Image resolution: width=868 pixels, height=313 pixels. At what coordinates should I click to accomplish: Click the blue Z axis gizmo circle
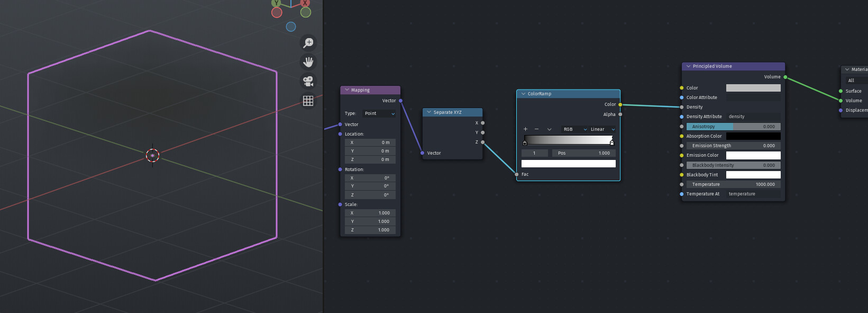coord(291,26)
